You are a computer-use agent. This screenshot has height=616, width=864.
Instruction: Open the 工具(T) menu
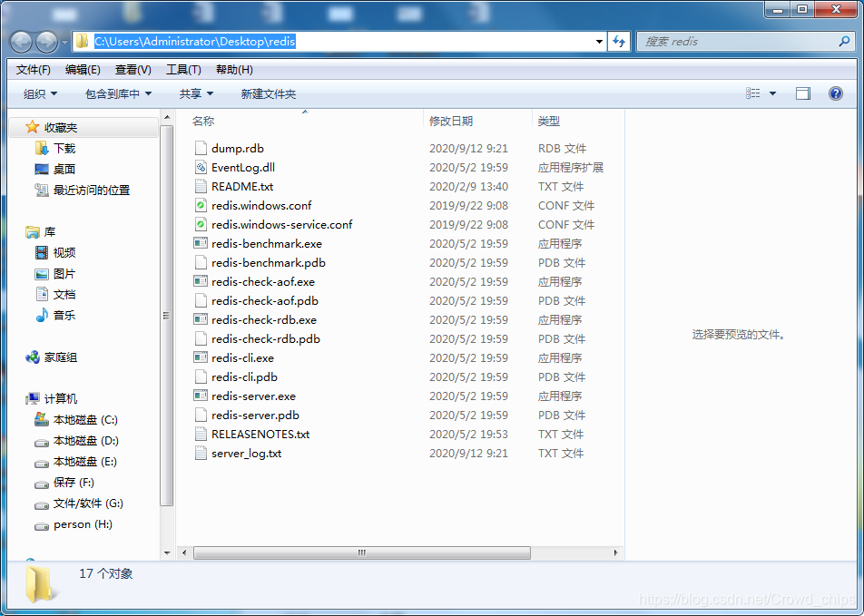click(183, 70)
